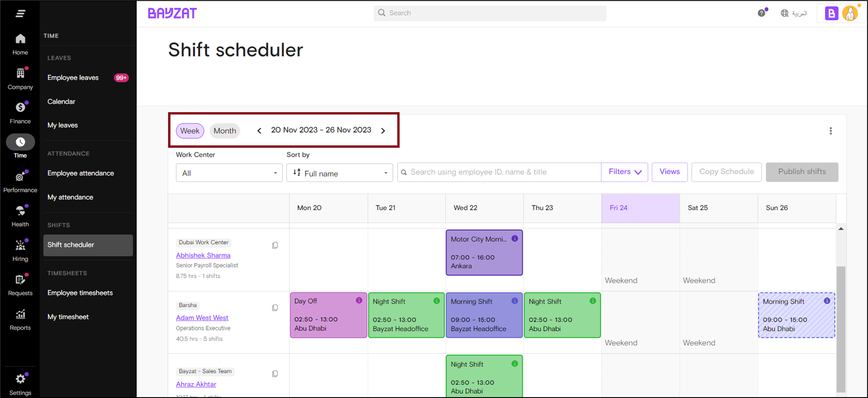Click the Views button
Screen dimensions: 868x398
pos(669,172)
